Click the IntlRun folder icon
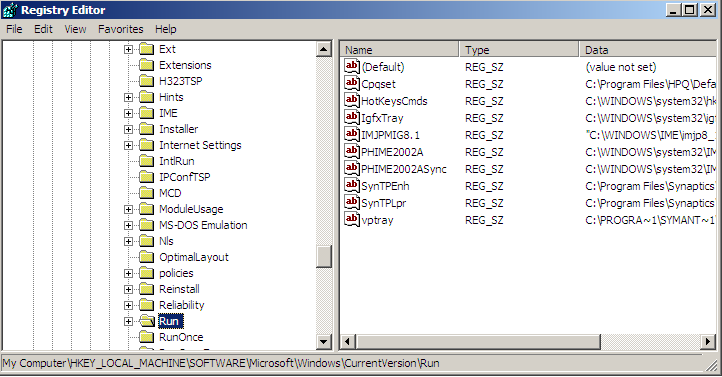Screen dimensions: 722x377 pos(146,161)
